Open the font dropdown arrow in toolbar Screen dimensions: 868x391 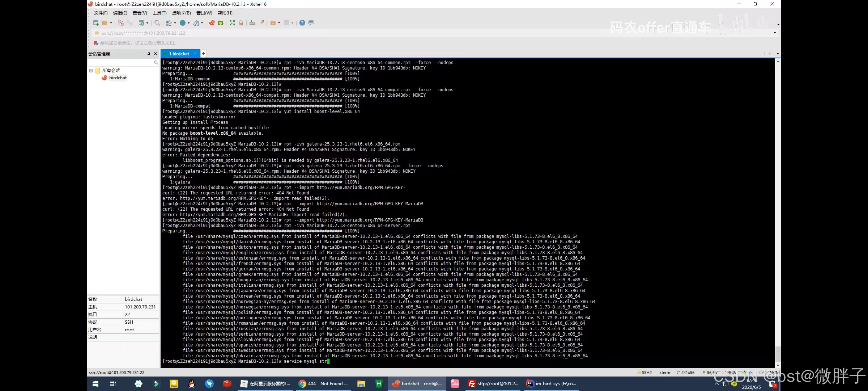click(202, 23)
